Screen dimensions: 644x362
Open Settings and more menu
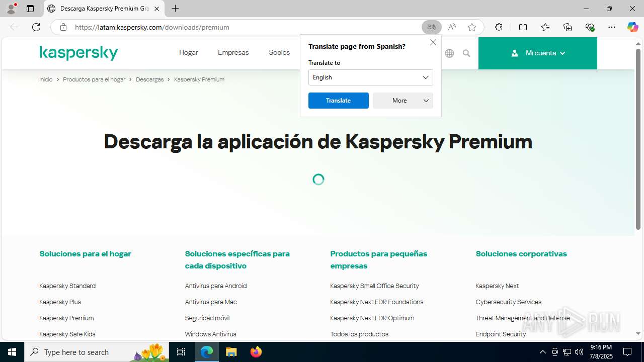612,27
